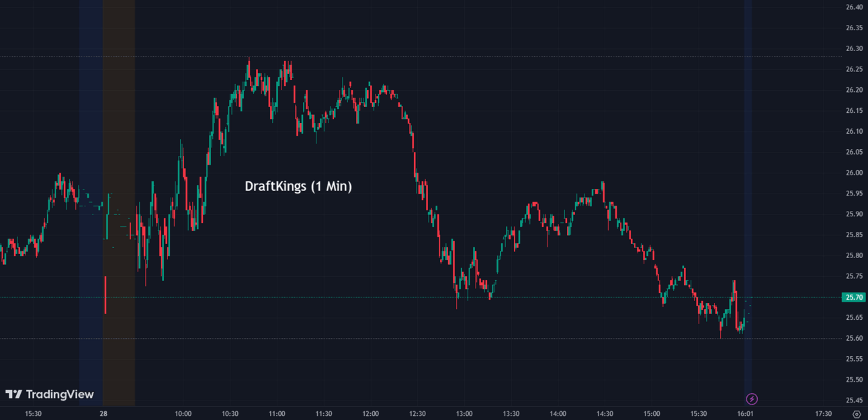868x420 pixels.
Task: Click the 26.30 price axis label
Action: (855, 49)
